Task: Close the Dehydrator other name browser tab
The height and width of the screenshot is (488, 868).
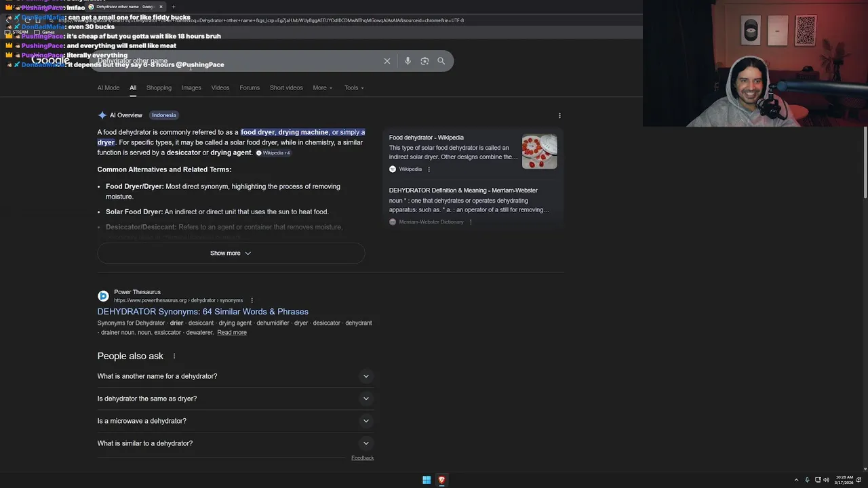Action: pos(161,7)
